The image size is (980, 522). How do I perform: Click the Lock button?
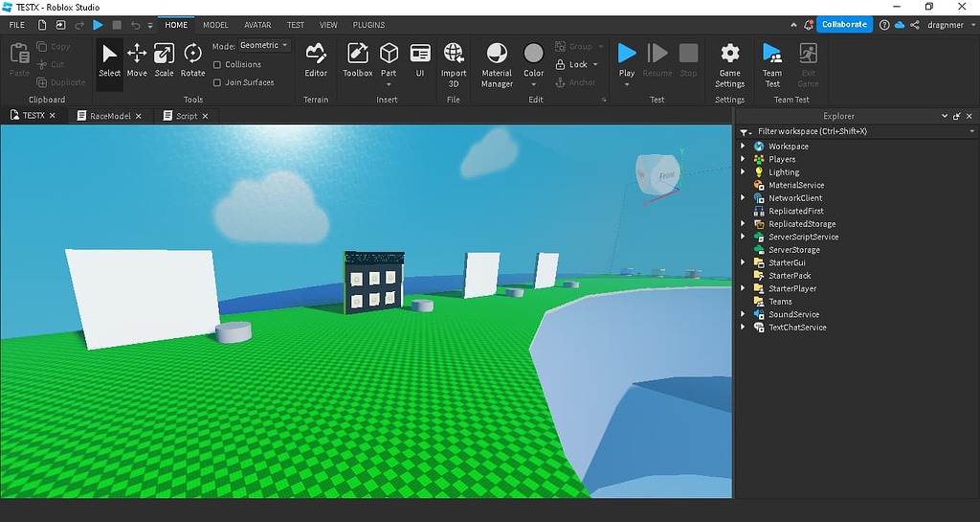pos(572,64)
